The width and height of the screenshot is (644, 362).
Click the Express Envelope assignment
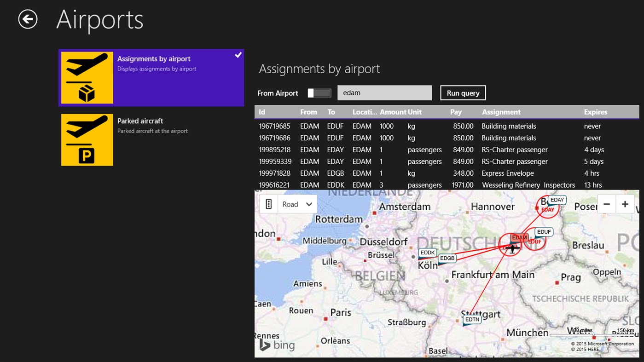508,173
